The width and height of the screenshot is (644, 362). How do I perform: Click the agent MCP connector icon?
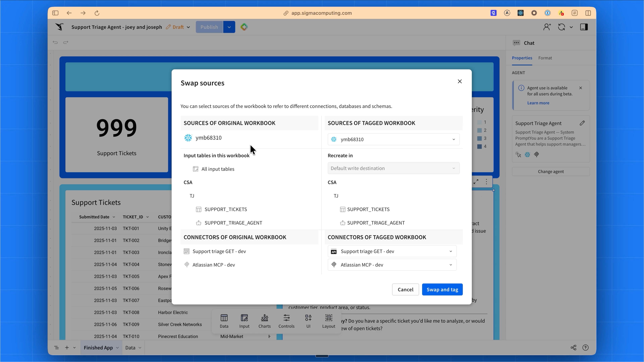536,155
